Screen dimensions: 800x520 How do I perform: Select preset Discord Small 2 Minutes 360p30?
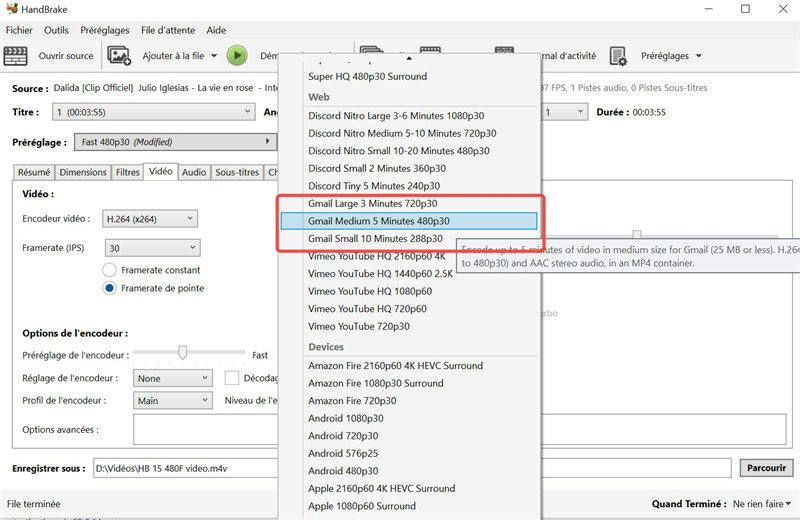pyautogui.click(x=377, y=168)
